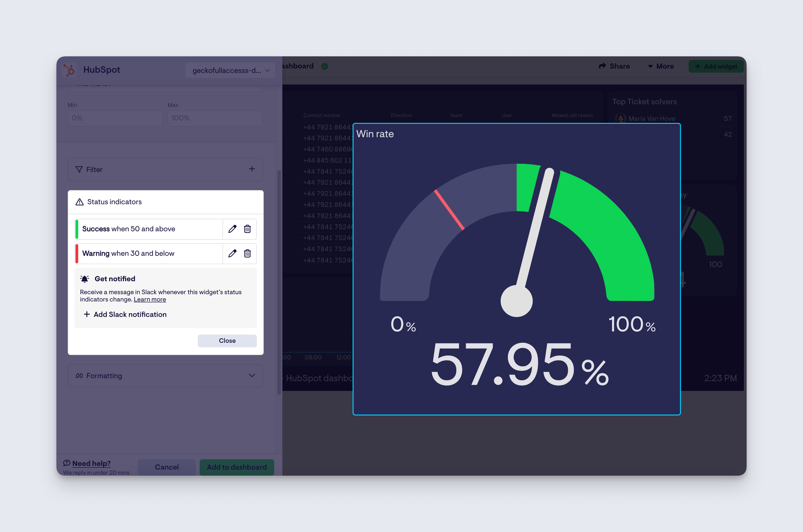Click the 2:23 PM clock text

coord(720,378)
